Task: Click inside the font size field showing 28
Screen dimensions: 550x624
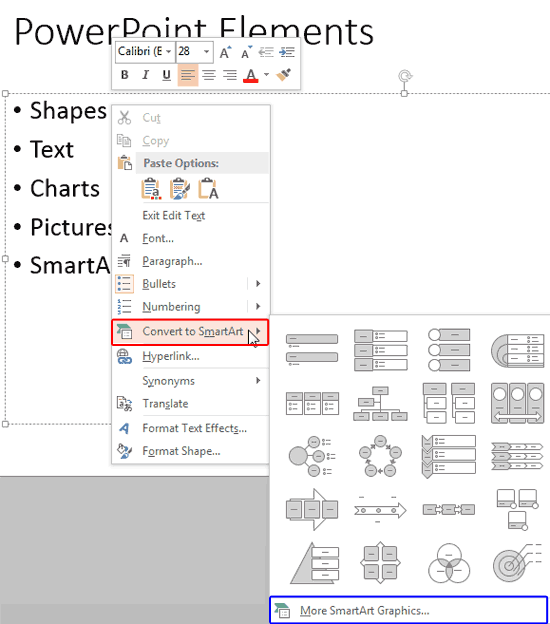Action: coord(189,52)
